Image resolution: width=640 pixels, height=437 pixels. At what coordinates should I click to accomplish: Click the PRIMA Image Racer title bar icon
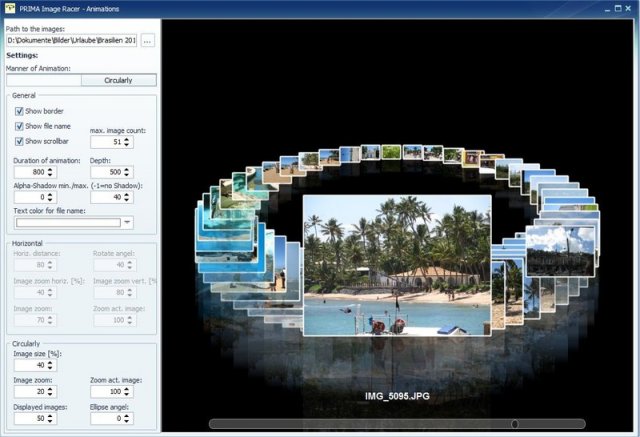[x=9, y=8]
